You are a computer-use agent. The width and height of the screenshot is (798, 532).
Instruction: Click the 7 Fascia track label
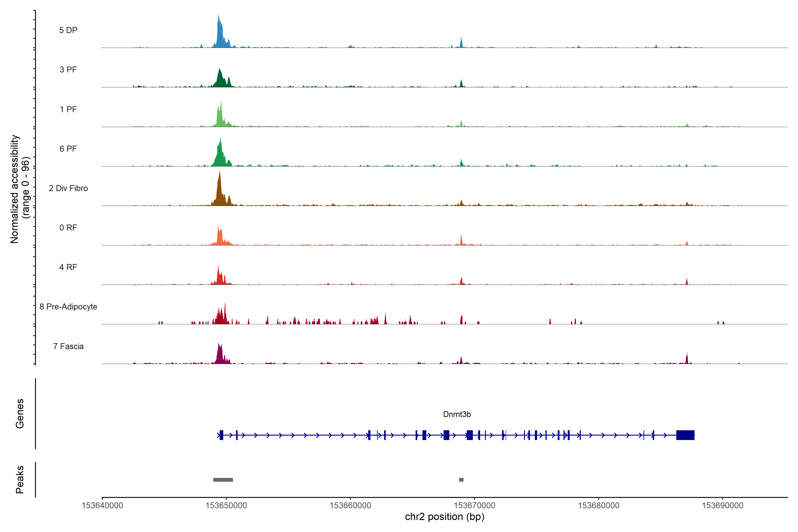tap(68, 346)
